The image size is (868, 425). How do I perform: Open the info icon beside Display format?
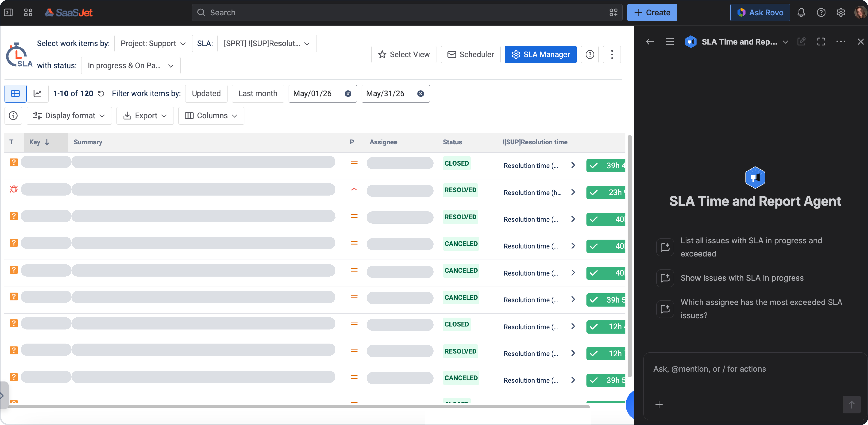point(13,116)
